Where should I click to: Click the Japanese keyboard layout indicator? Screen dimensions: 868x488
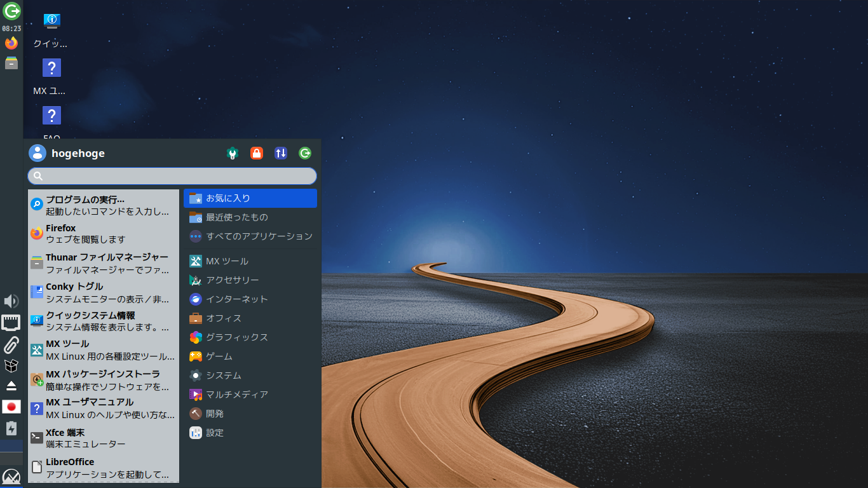tap(11, 407)
